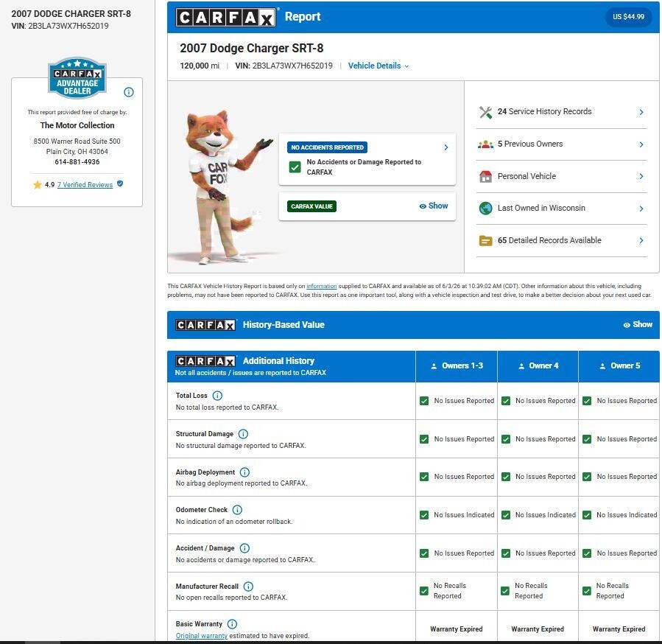Click No Issues Indicated text under Owner 5
662x644 pixels.
(627, 515)
